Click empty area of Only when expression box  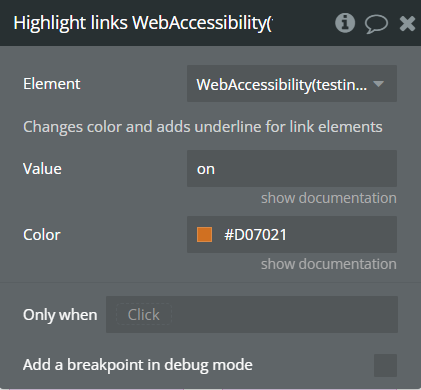click(x=283, y=314)
